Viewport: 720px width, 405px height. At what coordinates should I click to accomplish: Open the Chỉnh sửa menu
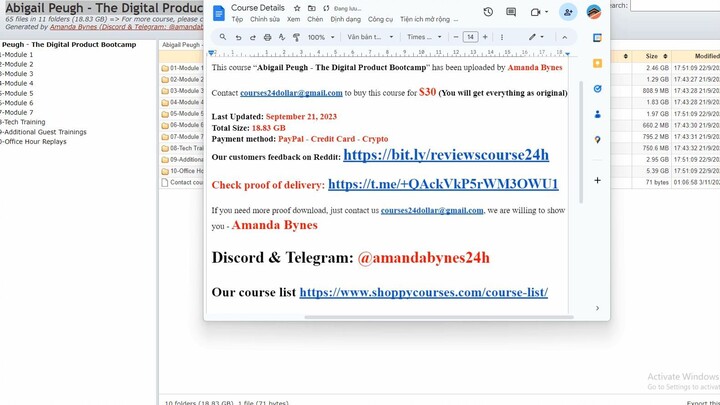tap(264, 19)
